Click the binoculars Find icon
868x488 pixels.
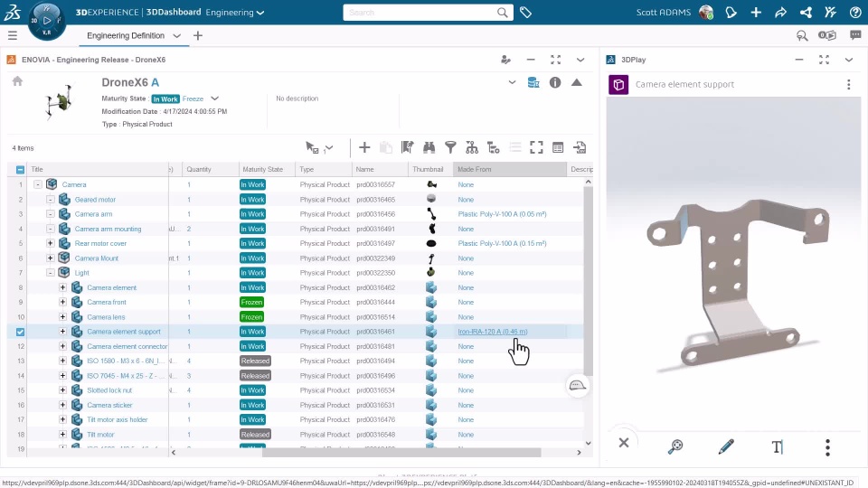pos(429,147)
